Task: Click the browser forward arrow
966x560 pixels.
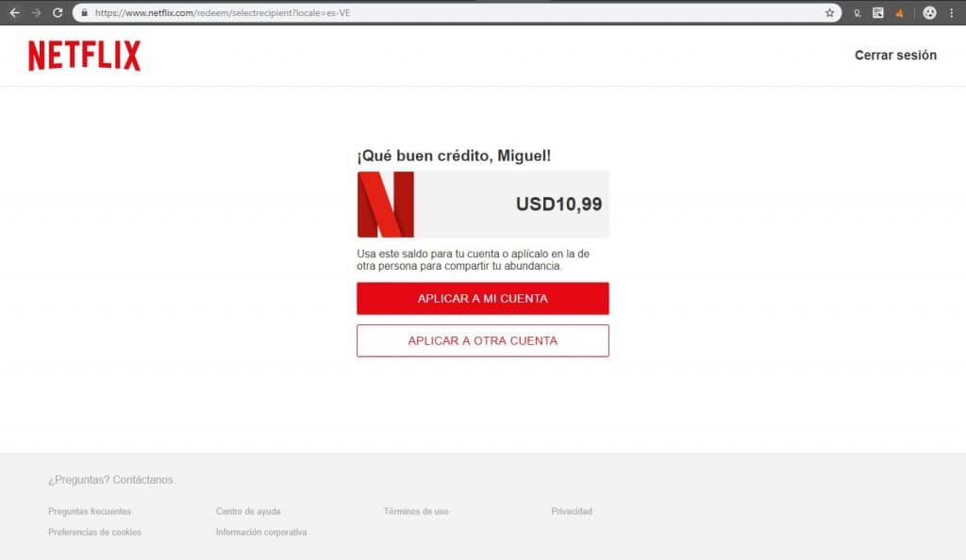Action: coord(37,12)
